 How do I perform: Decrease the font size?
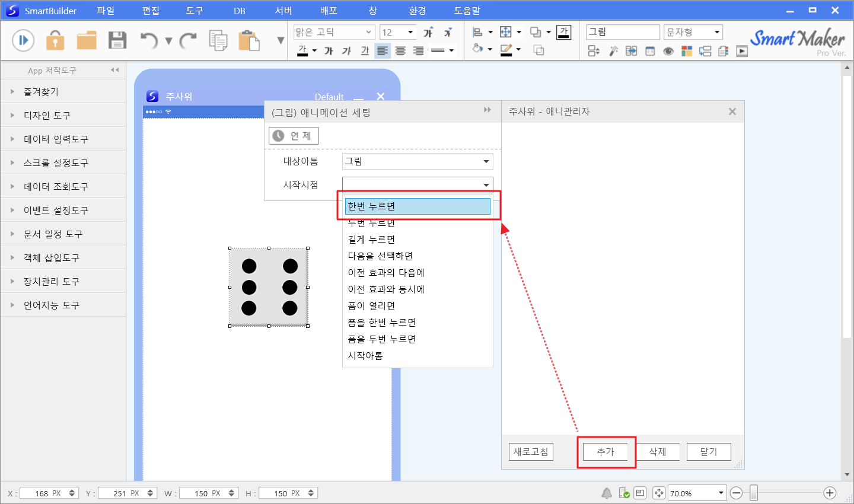pyautogui.click(x=448, y=32)
